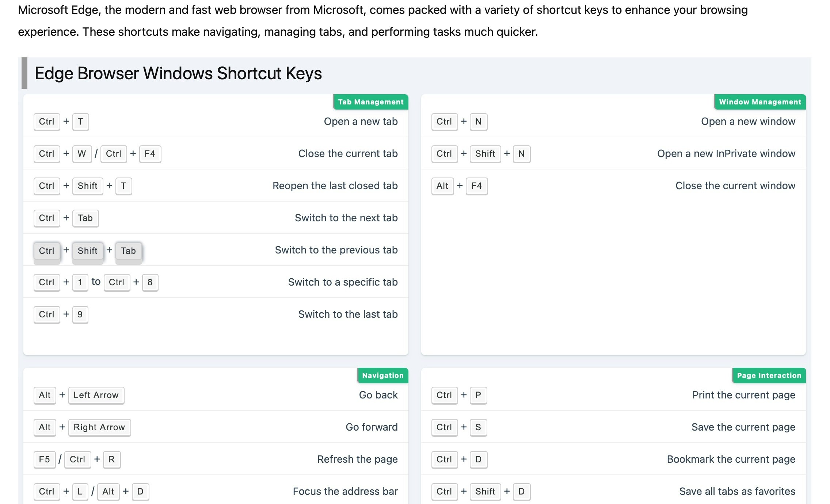Click the F4 key in the Close the current window row
Screen dimensions: 830x504
477,186
